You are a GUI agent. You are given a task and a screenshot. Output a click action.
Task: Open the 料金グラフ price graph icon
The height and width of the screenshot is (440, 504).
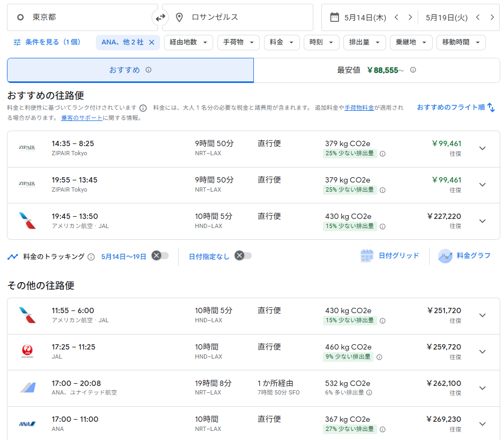tap(445, 256)
